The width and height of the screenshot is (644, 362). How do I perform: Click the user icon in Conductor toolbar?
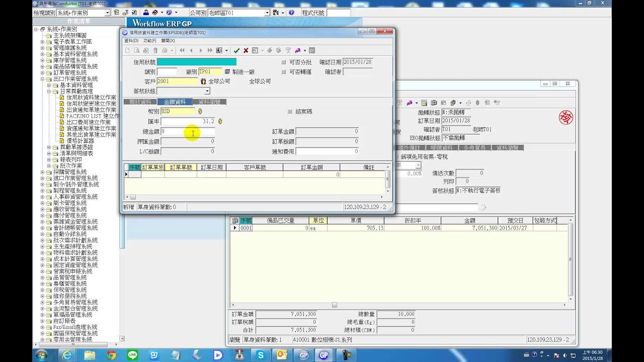pos(146,13)
